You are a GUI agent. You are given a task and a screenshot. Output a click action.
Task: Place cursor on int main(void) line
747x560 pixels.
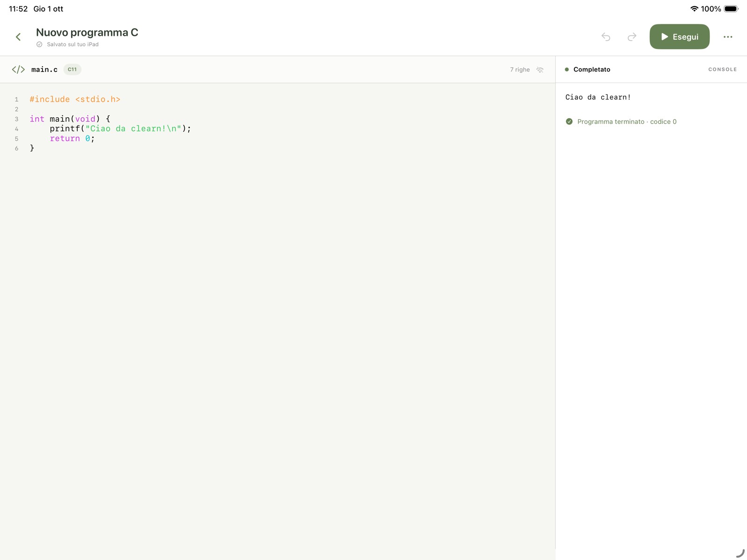tap(70, 119)
